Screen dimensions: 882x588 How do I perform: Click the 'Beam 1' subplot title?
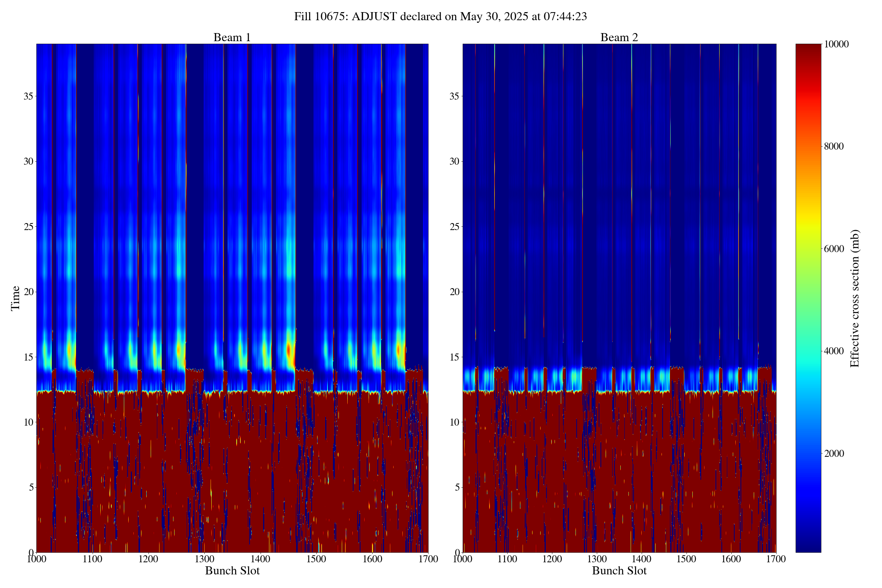pyautogui.click(x=232, y=37)
